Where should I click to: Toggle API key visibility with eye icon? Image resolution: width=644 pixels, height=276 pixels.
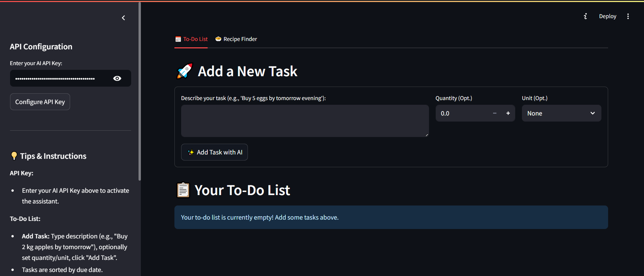pyautogui.click(x=117, y=79)
